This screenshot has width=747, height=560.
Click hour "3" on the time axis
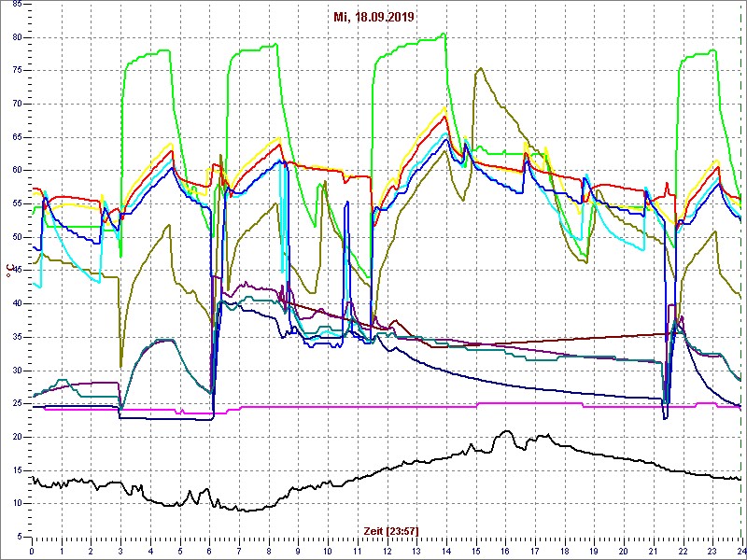click(120, 551)
